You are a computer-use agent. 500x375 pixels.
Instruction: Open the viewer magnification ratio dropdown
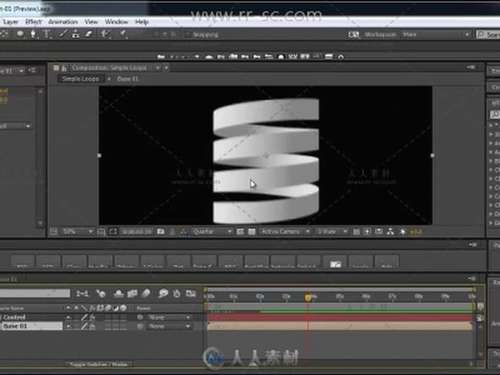pos(77,231)
